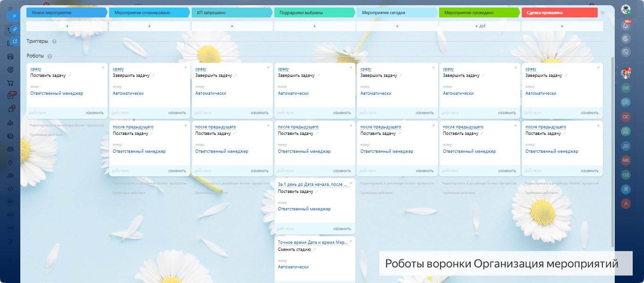Select the Подрядчики выбраны stage header
644x283 pixels.
pos(315,13)
